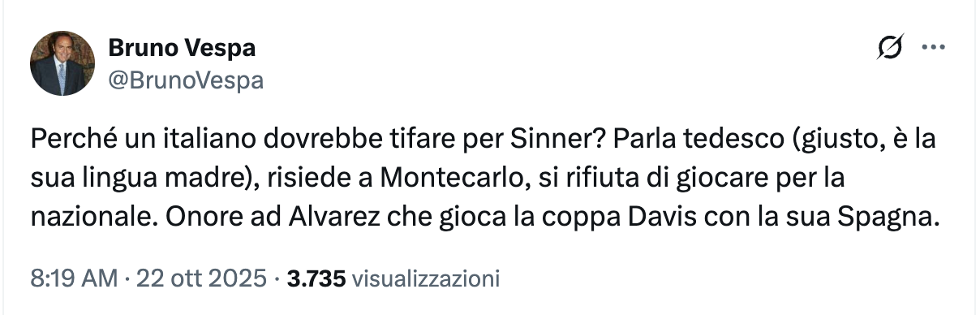Click the Grok explain-post icon

tap(889, 49)
